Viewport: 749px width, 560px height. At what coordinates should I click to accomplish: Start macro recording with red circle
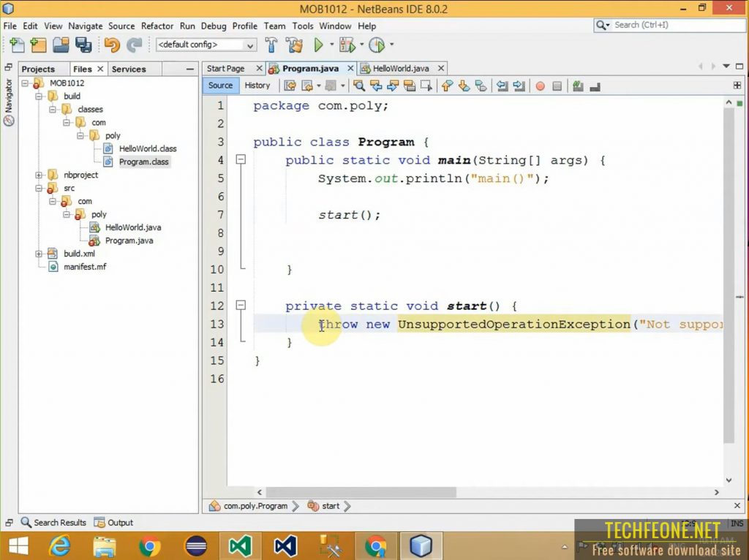(x=541, y=86)
